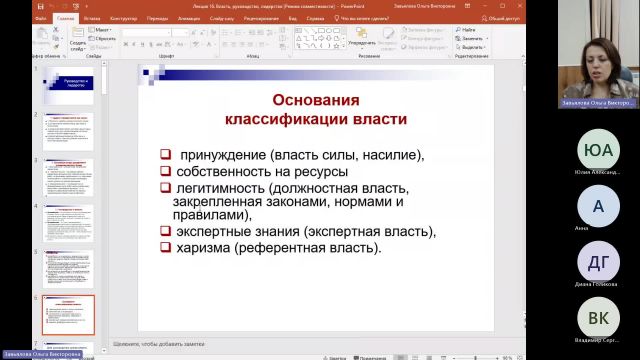The image size is (640, 360).
Task: Toggle strikethrough formatting
Action: [x=159, y=44]
